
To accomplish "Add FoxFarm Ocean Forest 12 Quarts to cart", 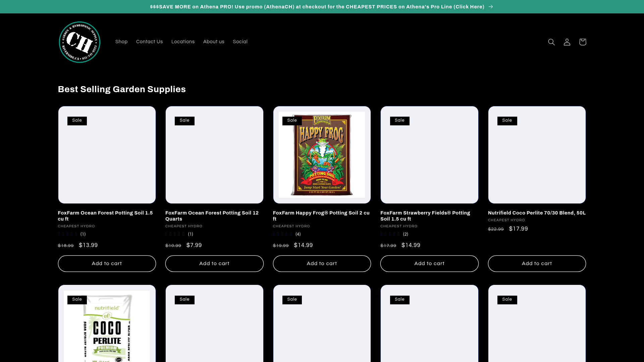I will pyautogui.click(x=214, y=264).
